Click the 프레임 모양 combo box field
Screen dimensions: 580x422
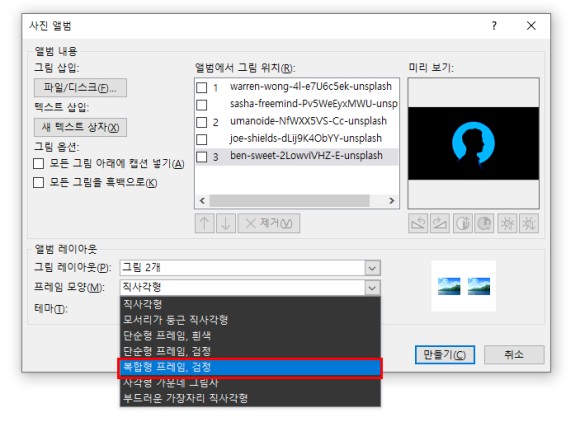(x=250, y=287)
